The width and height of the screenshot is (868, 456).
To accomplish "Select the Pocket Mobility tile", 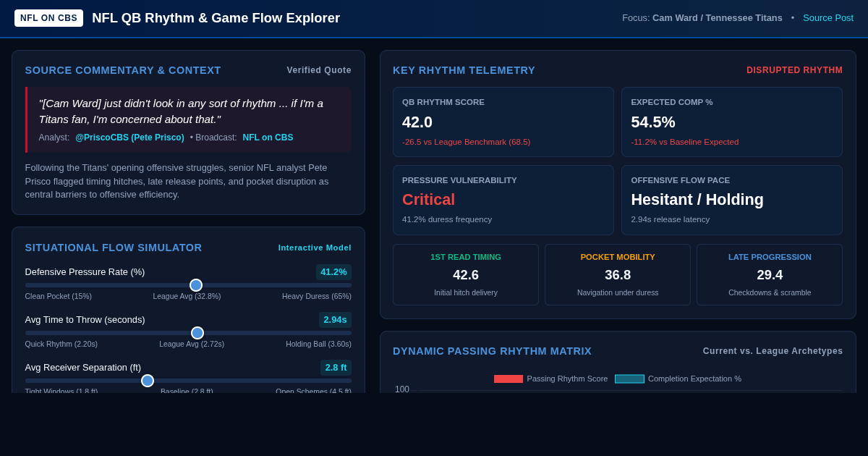I will [x=618, y=275].
